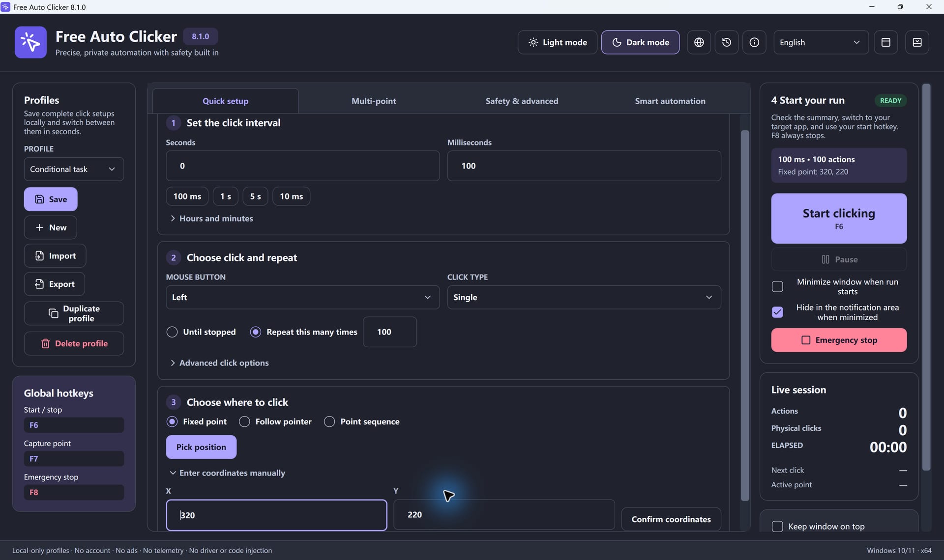Screen dimensions: 944x560
Task: Click the Milliseconds input field
Action: coord(584,166)
